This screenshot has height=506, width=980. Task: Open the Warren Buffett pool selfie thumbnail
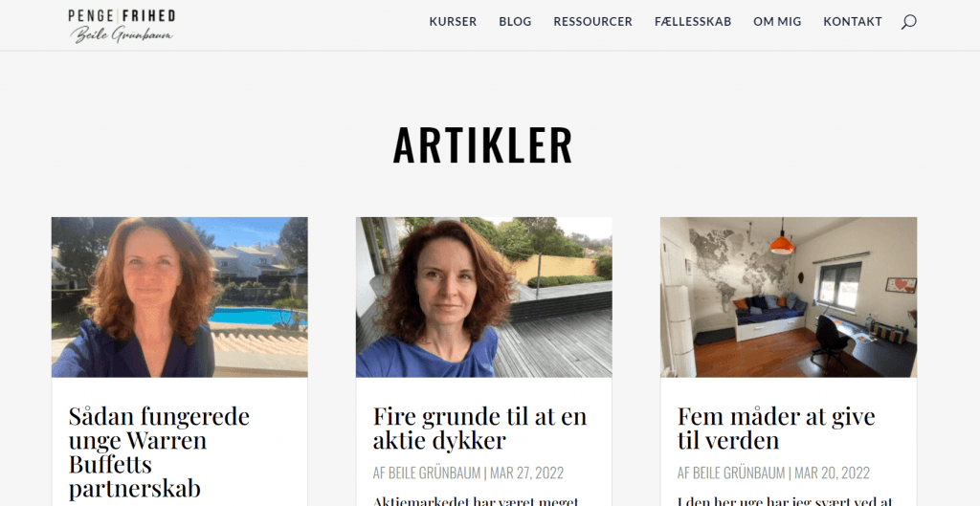pos(179,297)
